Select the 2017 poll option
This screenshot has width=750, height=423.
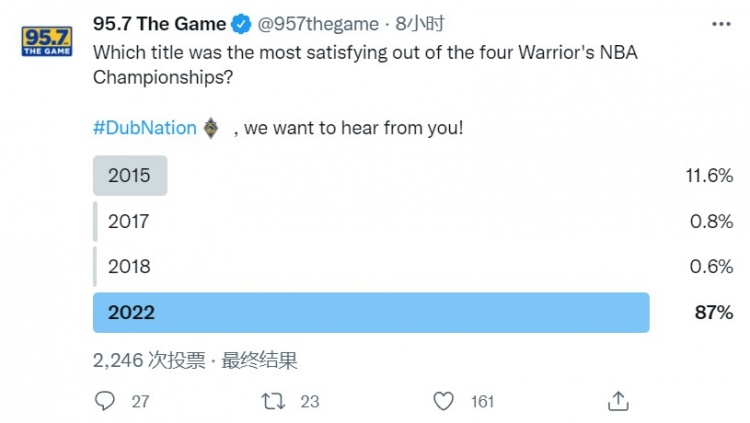pos(129,221)
